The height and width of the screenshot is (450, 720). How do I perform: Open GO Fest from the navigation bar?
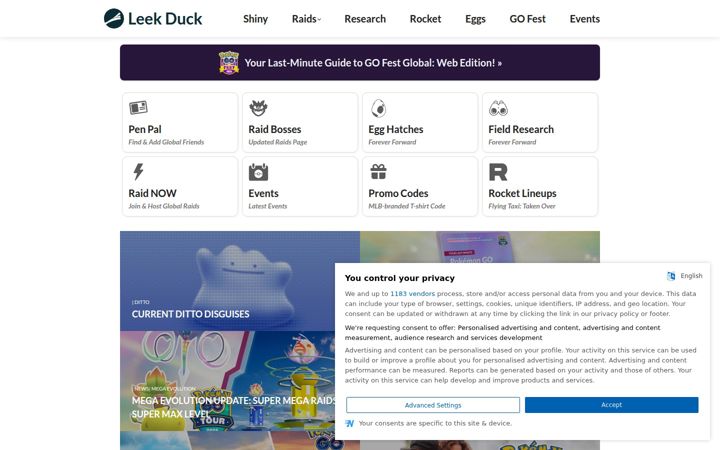pyautogui.click(x=528, y=19)
